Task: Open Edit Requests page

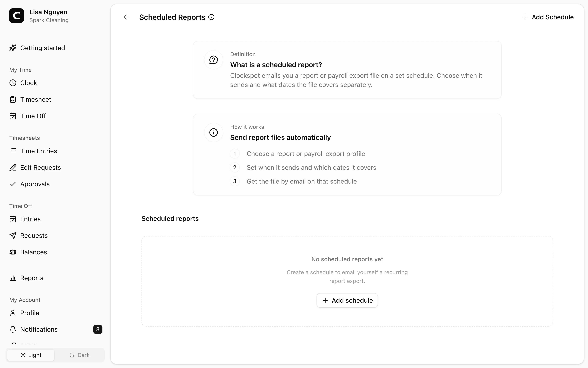Action: click(41, 168)
